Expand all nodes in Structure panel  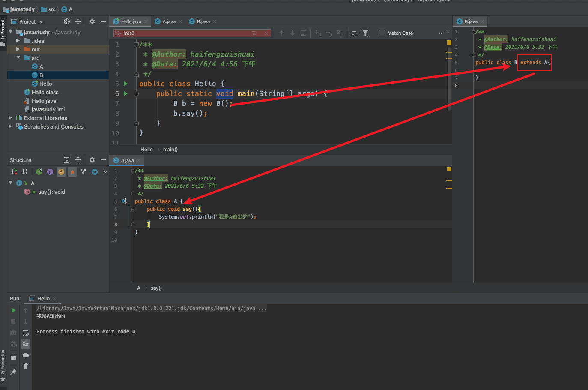tap(67, 160)
